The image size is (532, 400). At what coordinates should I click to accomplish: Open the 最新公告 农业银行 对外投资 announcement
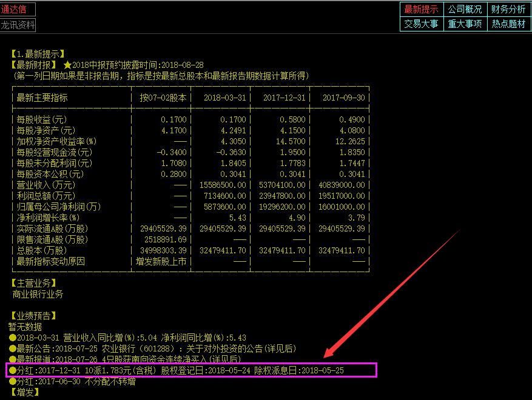point(153,348)
